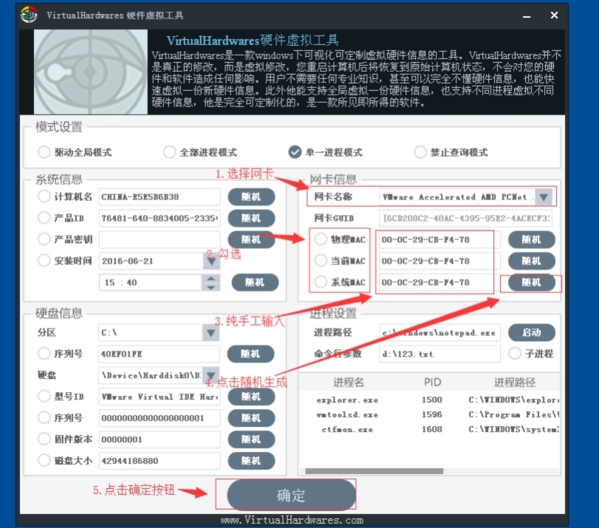
Task: Randomize the 系统MAC address
Action: 531,282
